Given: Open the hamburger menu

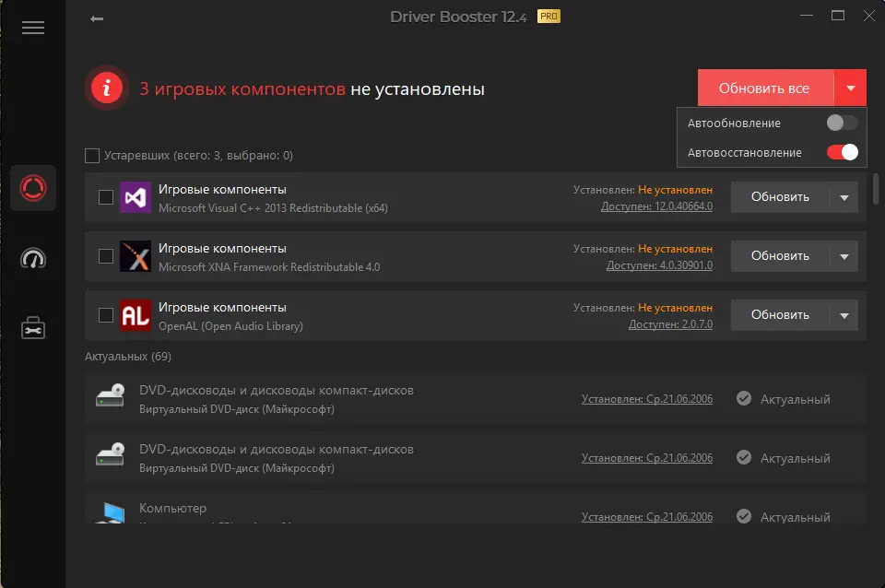Looking at the screenshot, I should pos(33,28).
